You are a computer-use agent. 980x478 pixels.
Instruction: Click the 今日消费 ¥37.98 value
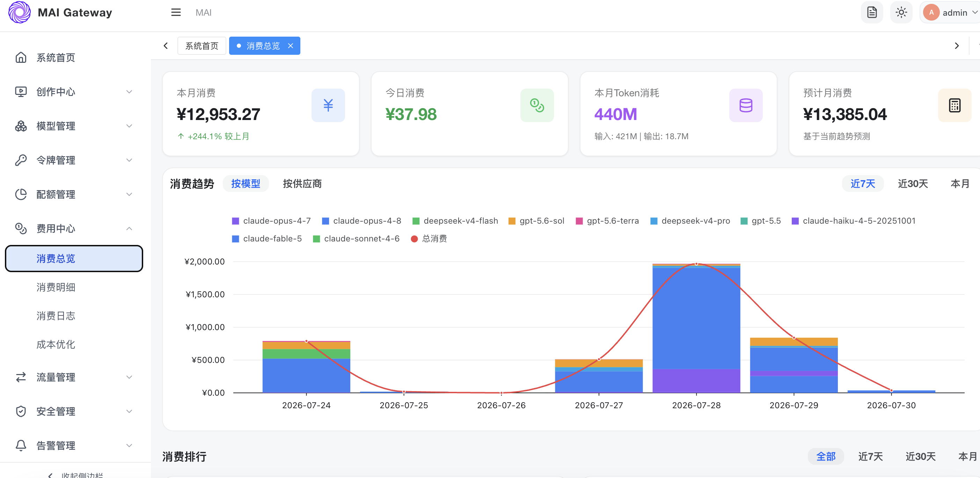point(411,114)
